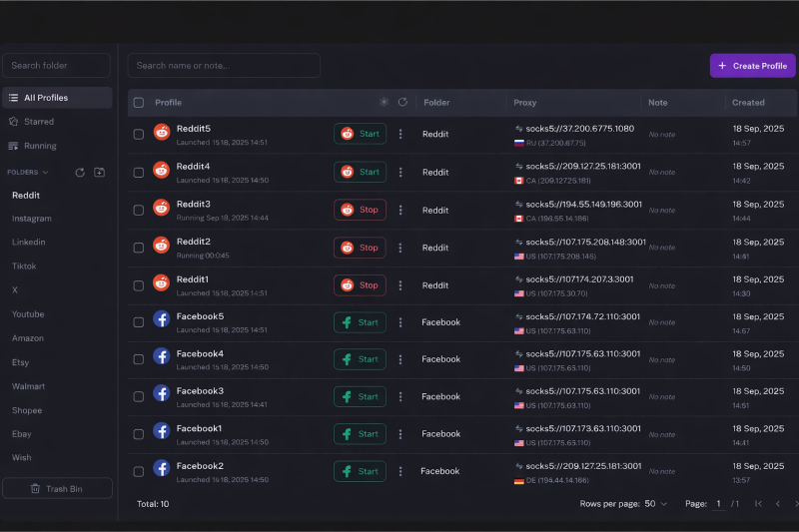Open the Rows per page dropdown

pyautogui.click(x=655, y=504)
